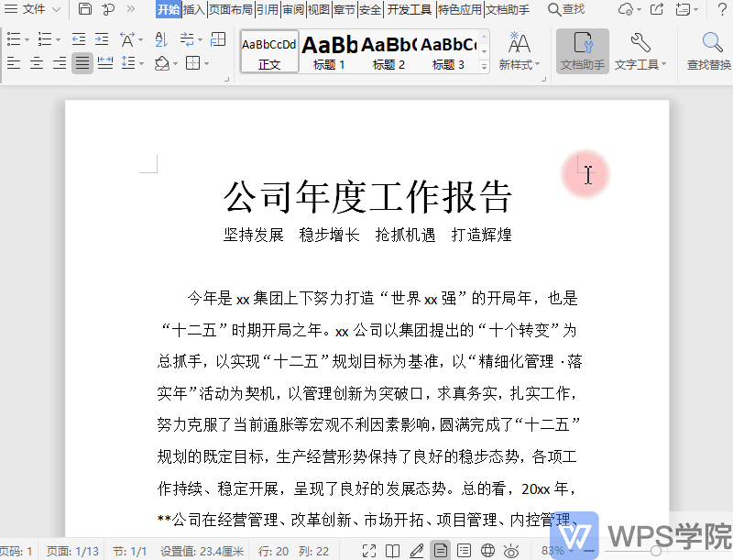Image resolution: width=733 pixels, height=560 pixels.
Task: Switch to the 视图 tab
Action: pos(319,9)
